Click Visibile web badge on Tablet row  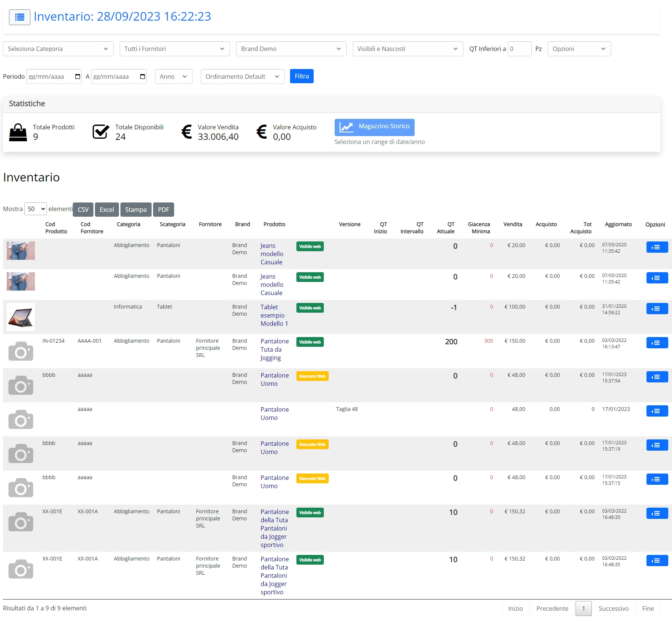[310, 308]
